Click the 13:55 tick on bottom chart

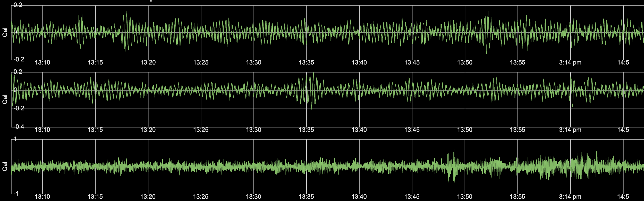517,197
